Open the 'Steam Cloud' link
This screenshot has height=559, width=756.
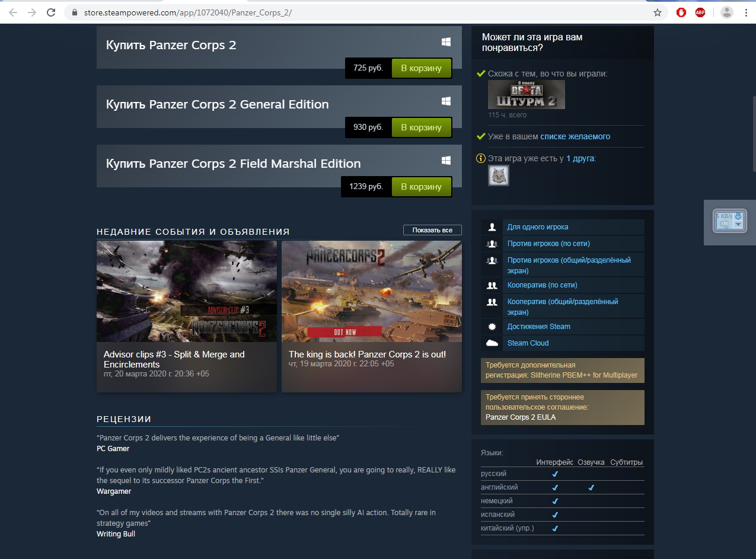(528, 343)
